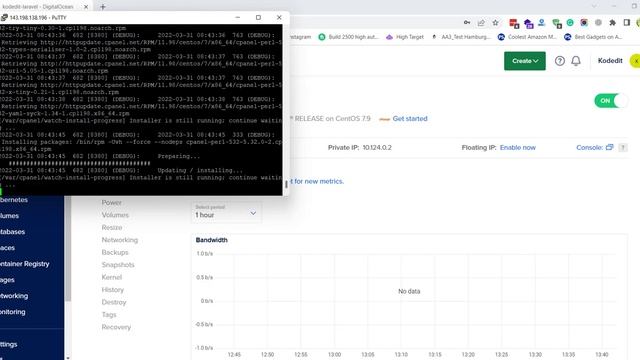
Task: Open Networking in the blue sidebar
Action: point(14,296)
